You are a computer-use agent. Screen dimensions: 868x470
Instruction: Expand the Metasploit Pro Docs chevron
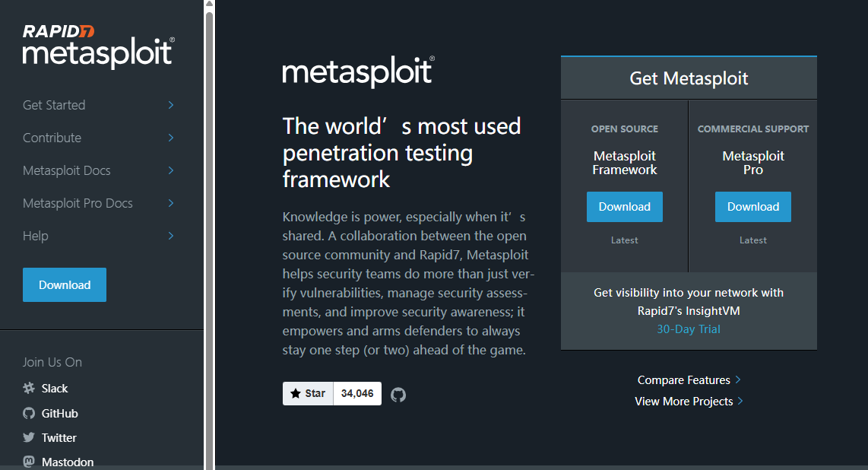171,202
